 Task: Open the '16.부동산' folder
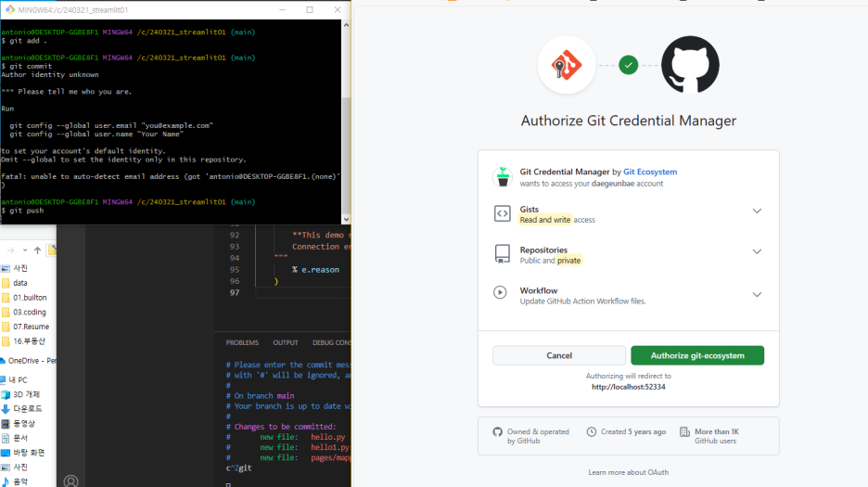pyautogui.click(x=29, y=341)
